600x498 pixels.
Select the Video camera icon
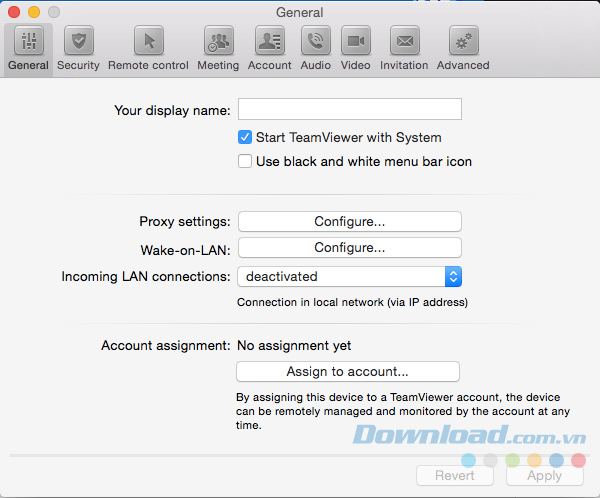(x=355, y=42)
